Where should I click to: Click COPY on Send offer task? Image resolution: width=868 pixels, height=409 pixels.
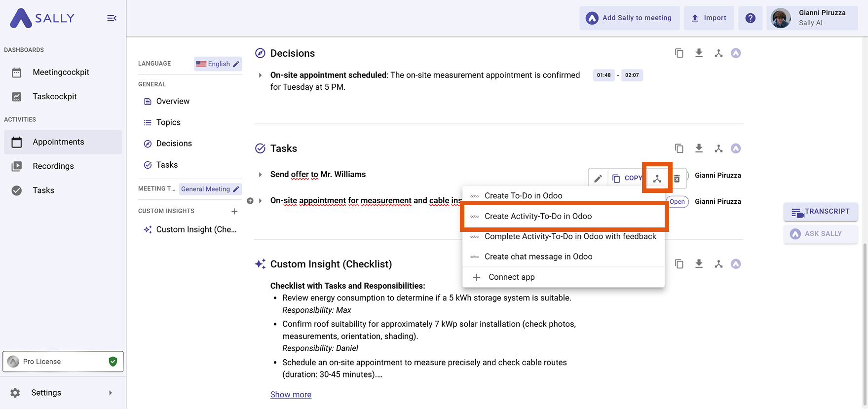[627, 179]
